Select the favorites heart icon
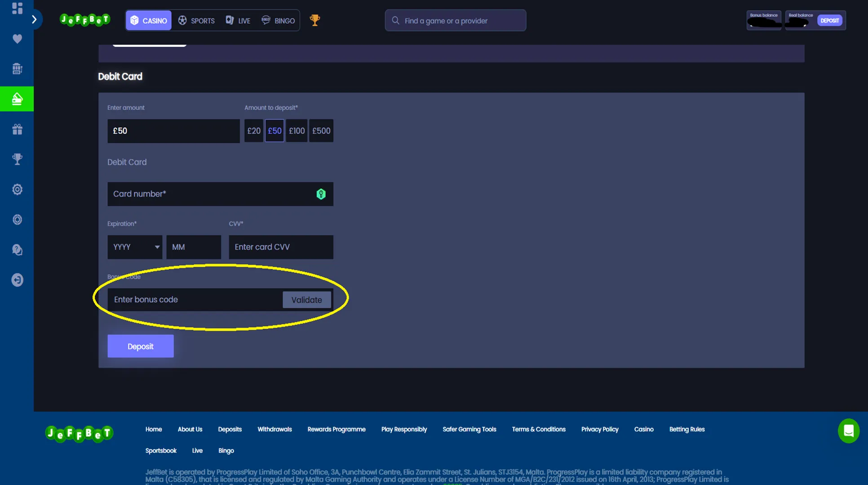This screenshot has height=485, width=868. click(x=17, y=39)
